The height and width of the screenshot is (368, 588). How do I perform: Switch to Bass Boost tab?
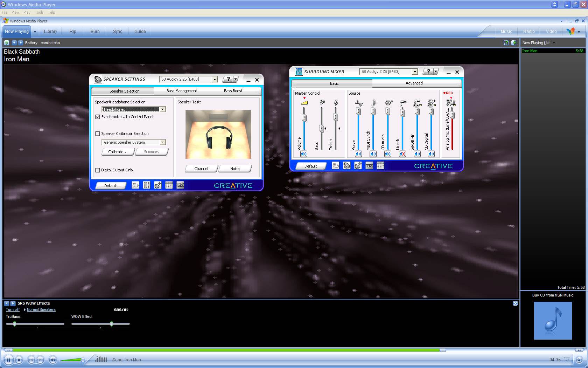tap(233, 91)
